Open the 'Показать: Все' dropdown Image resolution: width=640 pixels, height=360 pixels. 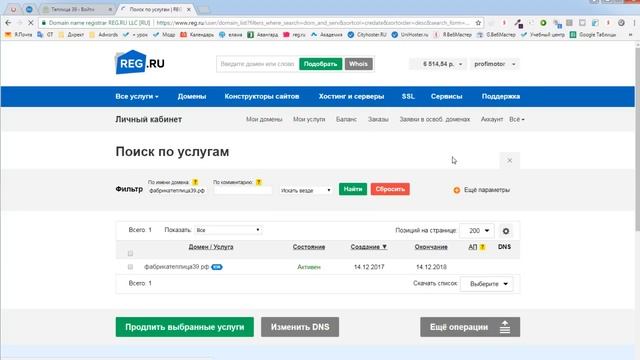click(x=228, y=230)
